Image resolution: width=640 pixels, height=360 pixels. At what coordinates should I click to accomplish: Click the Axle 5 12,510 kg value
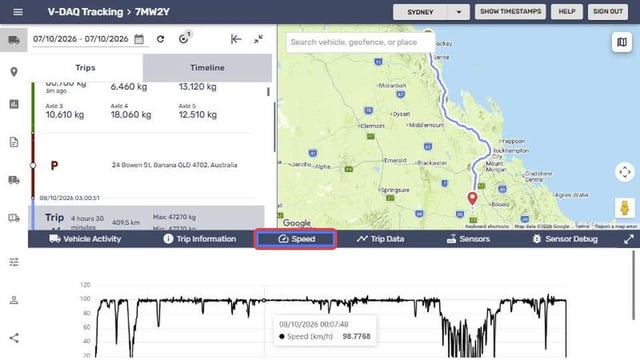coord(198,115)
